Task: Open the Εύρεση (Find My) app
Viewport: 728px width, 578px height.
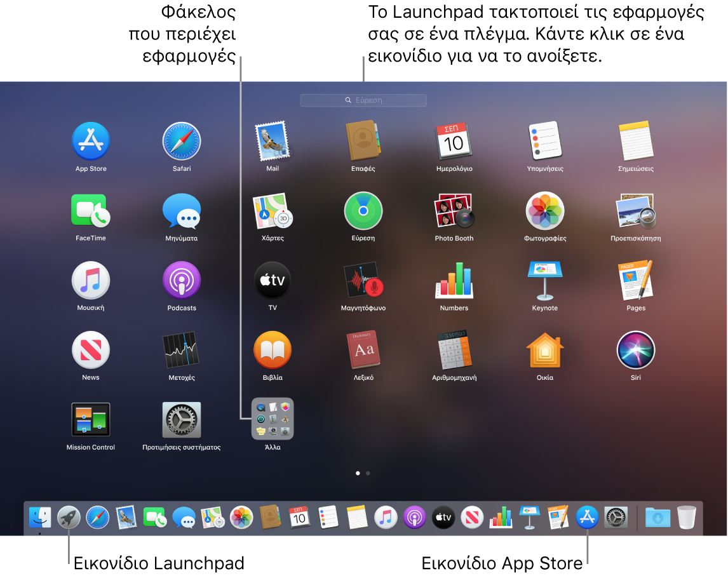Action: (x=363, y=212)
